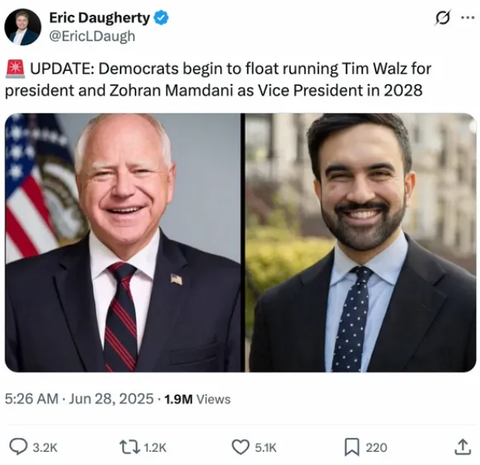Click the 220 bookmarks count
The height and width of the screenshot is (465, 480).
[376, 448]
